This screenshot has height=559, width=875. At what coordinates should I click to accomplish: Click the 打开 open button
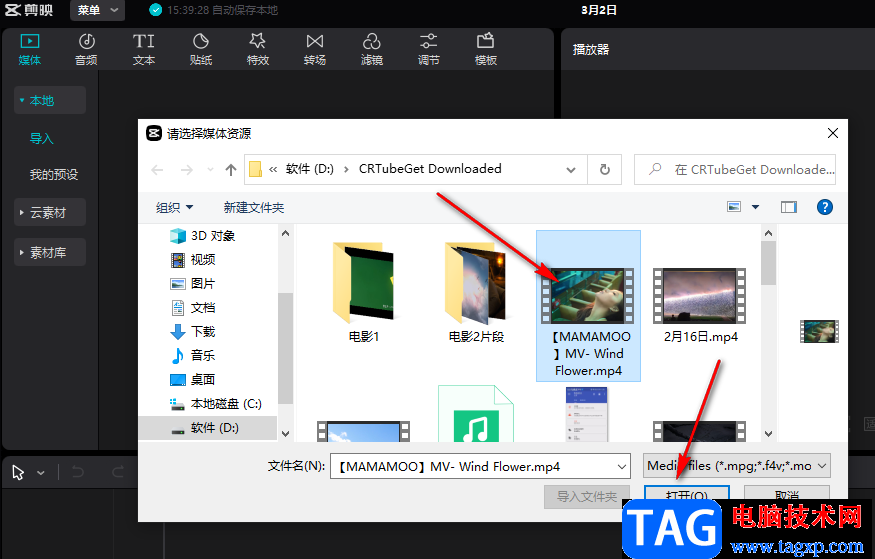(687, 493)
